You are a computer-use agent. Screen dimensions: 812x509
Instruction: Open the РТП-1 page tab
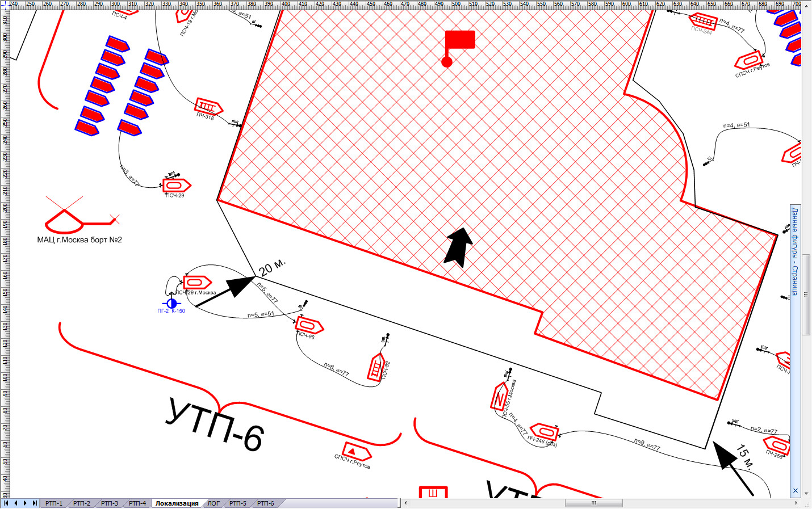click(54, 503)
